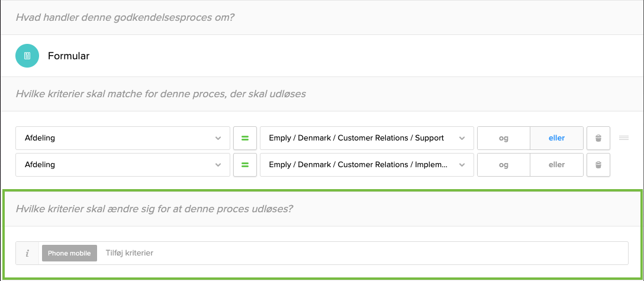Open the Customer Relations / Support value dropdown
The width and height of the screenshot is (644, 281).
(x=366, y=138)
